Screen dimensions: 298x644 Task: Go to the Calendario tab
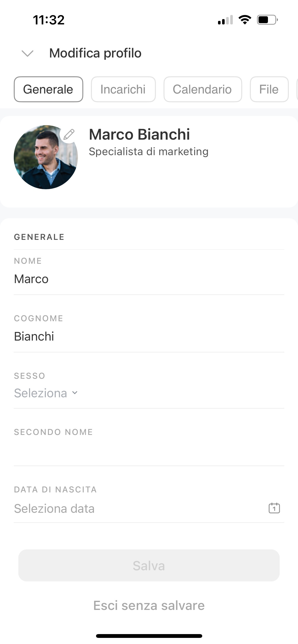click(202, 89)
